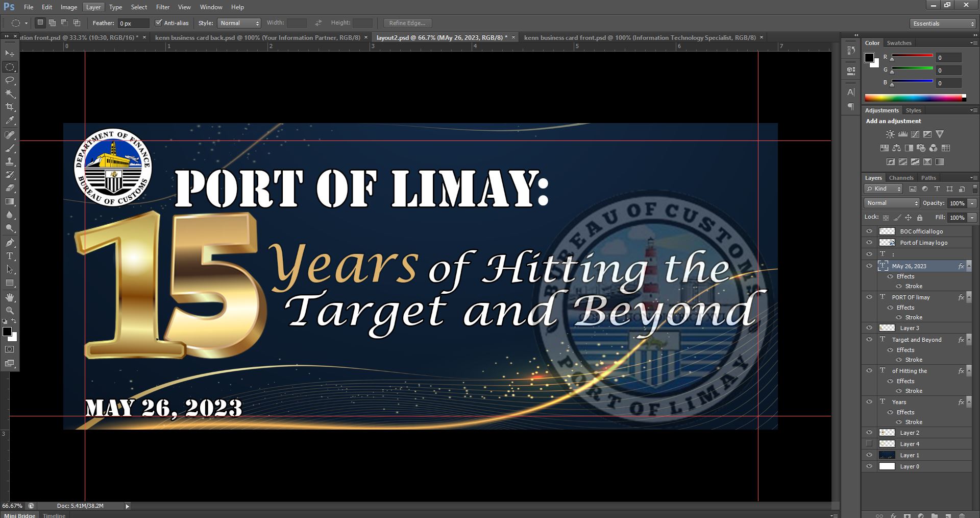
Task: Open the Timeline panel tab
Action: (54, 515)
